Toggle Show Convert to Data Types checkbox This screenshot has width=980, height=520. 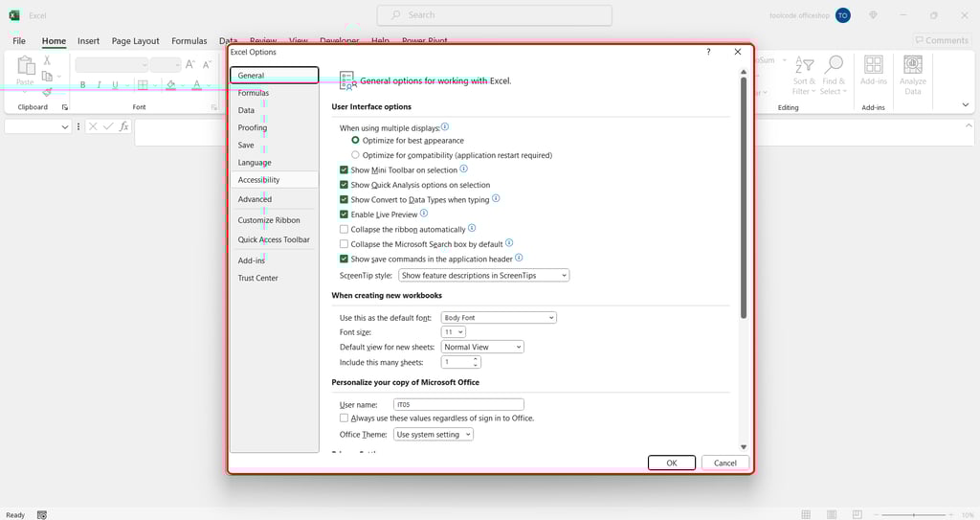point(344,199)
